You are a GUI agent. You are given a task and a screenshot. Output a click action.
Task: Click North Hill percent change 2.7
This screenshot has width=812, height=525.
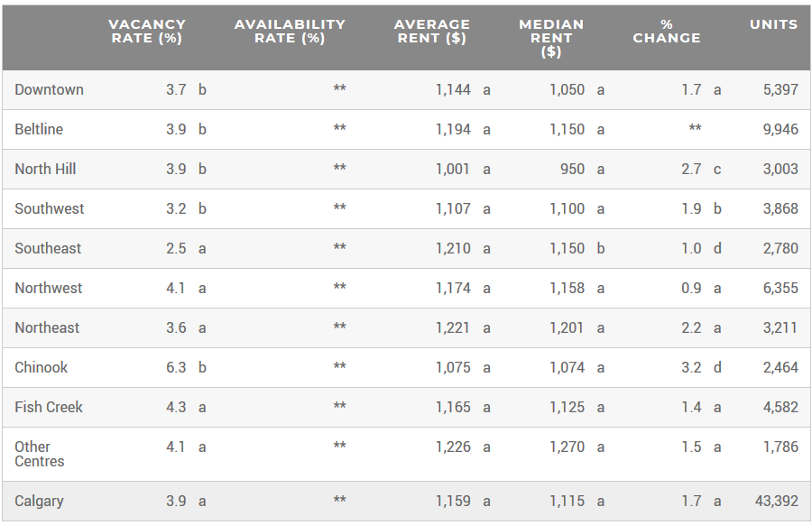(691, 169)
